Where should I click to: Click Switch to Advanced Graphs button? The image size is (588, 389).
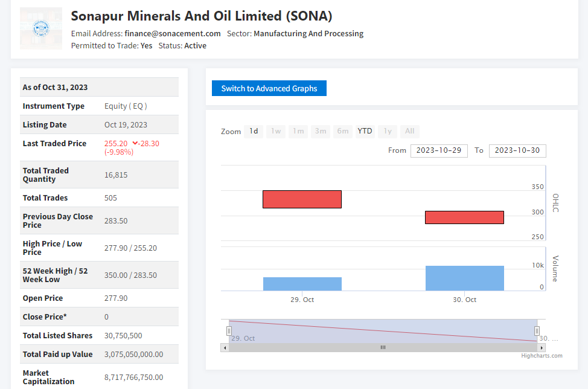pos(269,88)
